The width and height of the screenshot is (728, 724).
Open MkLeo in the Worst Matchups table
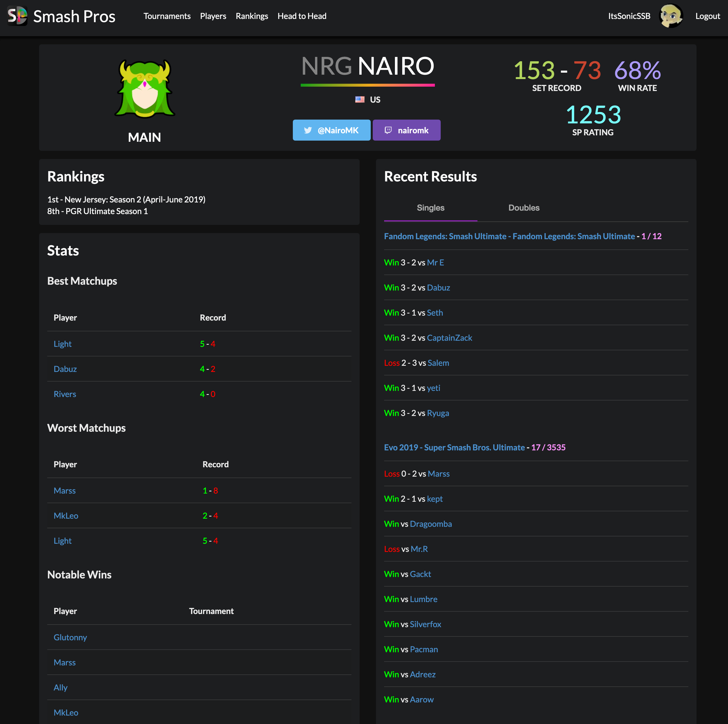66,516
